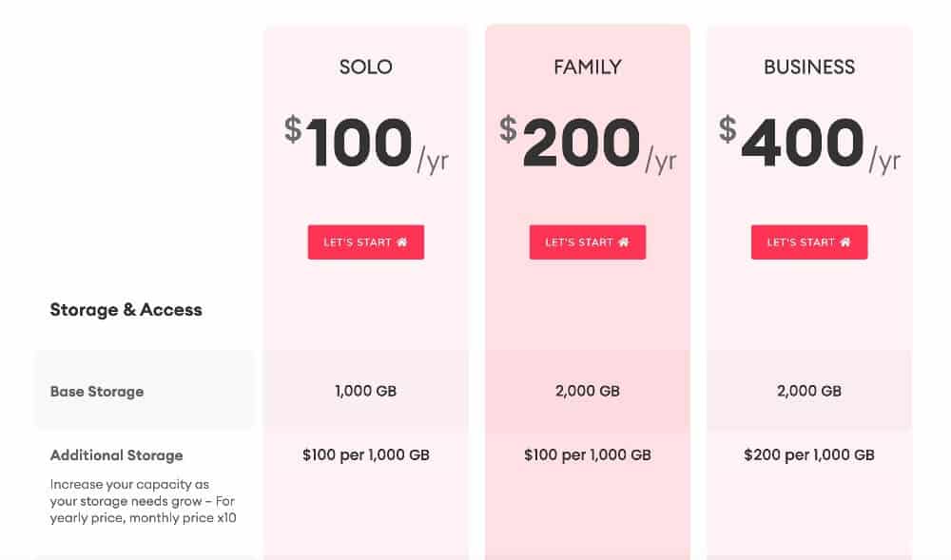The image size is (951, 560).
Task: Select the FAMILY plan header
Action: (587, 67)
